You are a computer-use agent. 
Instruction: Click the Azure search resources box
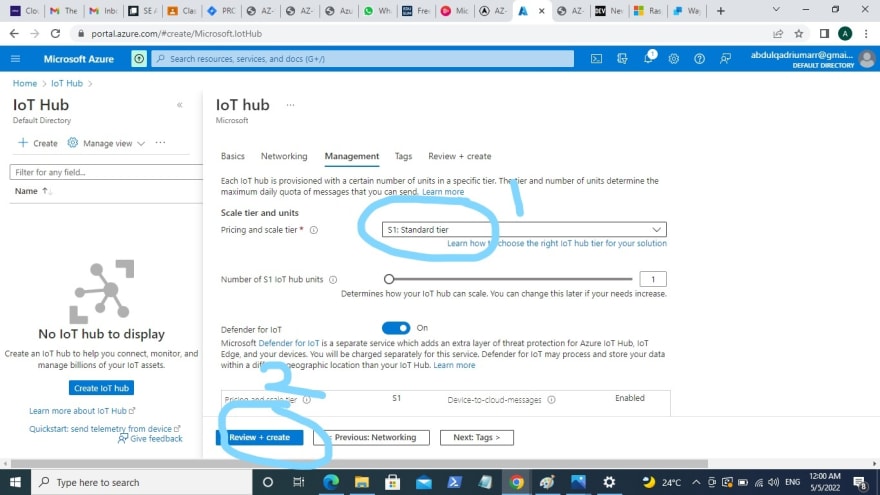(363, 58)
